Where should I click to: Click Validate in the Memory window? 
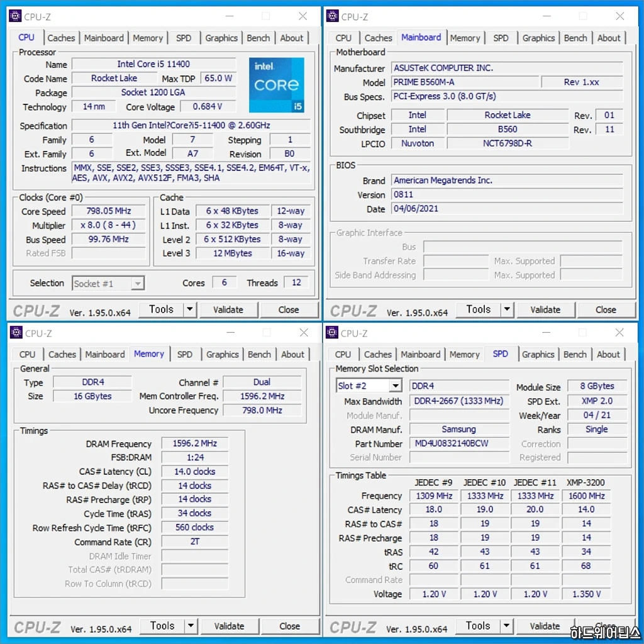(229, 626)
